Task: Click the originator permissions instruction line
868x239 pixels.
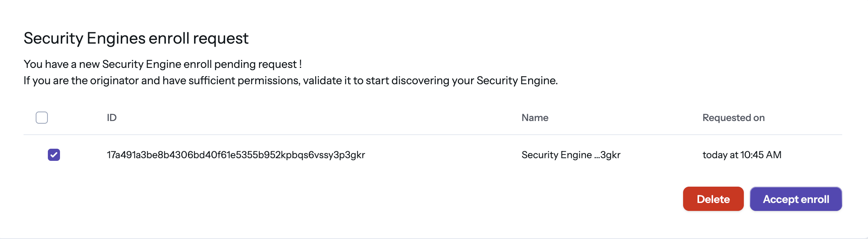Action: click(x=290, y=80)
